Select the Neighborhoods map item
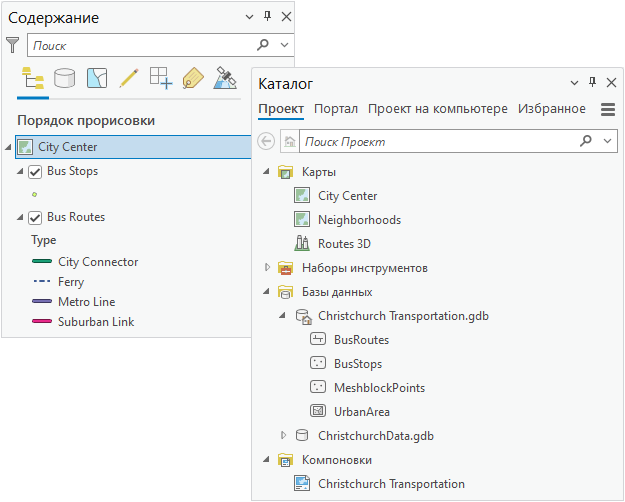The height and width of the screenshot is (502, 625). point(359,219)
